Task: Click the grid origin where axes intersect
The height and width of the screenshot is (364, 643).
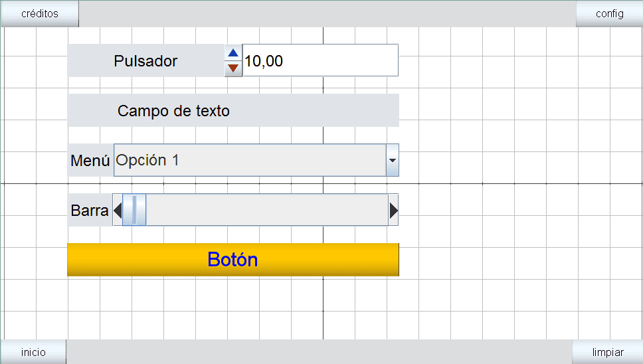Action: tap(323, 183)
